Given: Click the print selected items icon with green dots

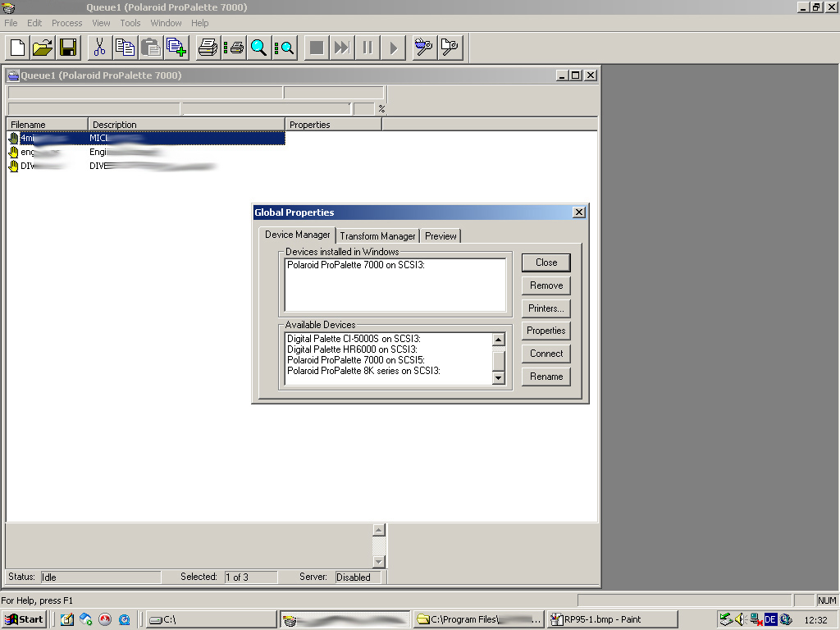Looking at the screenshot, I should pos(234,48).
